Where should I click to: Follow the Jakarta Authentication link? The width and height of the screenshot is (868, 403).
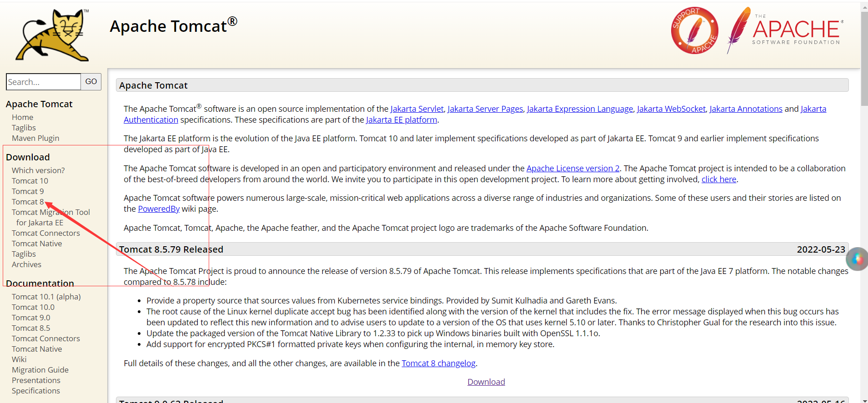coord(151,119)
